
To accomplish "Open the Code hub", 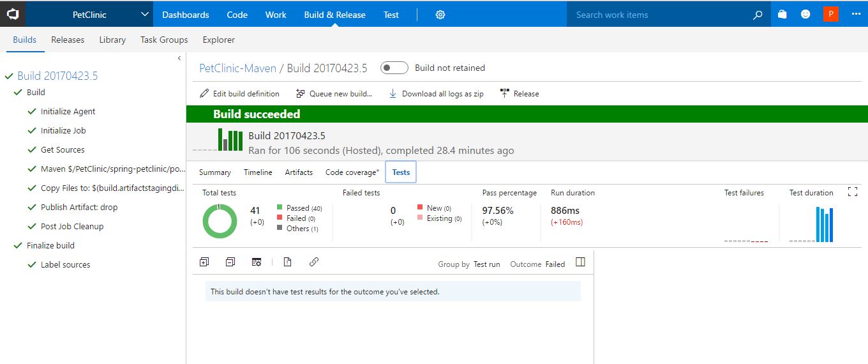I will (x=237, y=15).
